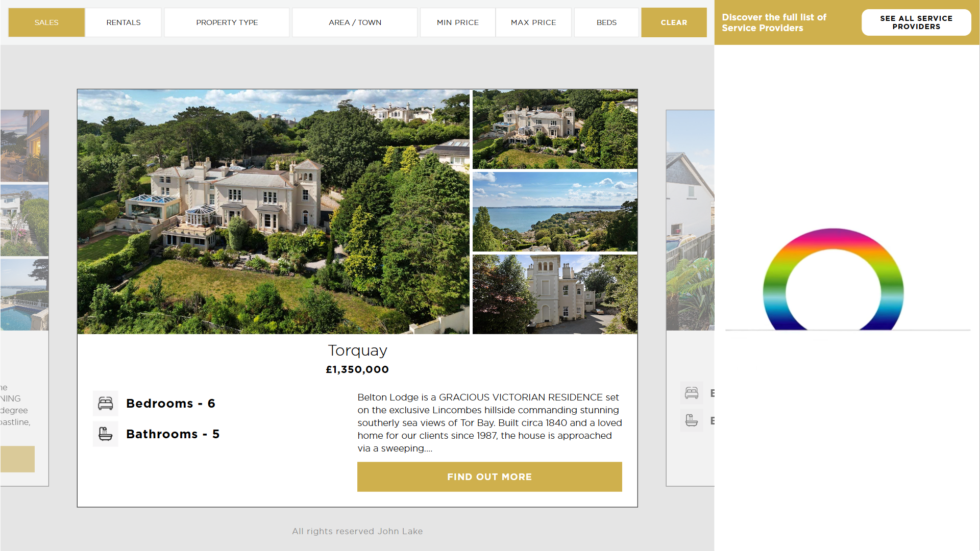Click the rainbow arc graphic
The image size is (980, 551).
pos(833,279)
